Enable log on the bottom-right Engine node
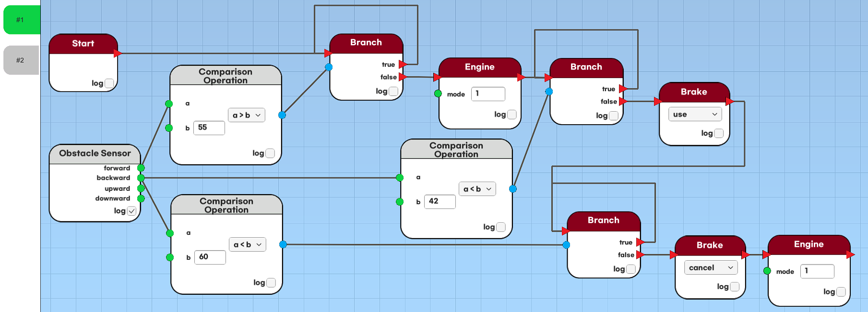This screenshot has height=312, width=868. pyautogui.click(x=841, y=292)
